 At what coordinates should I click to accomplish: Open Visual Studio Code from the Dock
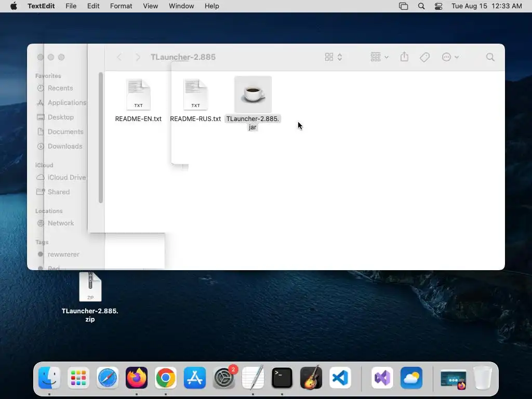[x=340, y=378]
